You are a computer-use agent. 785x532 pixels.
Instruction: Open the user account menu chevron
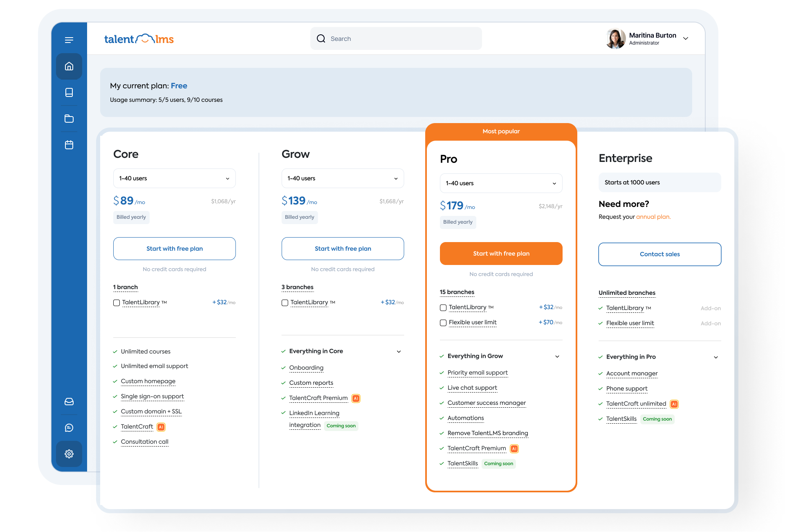point(686,38)
